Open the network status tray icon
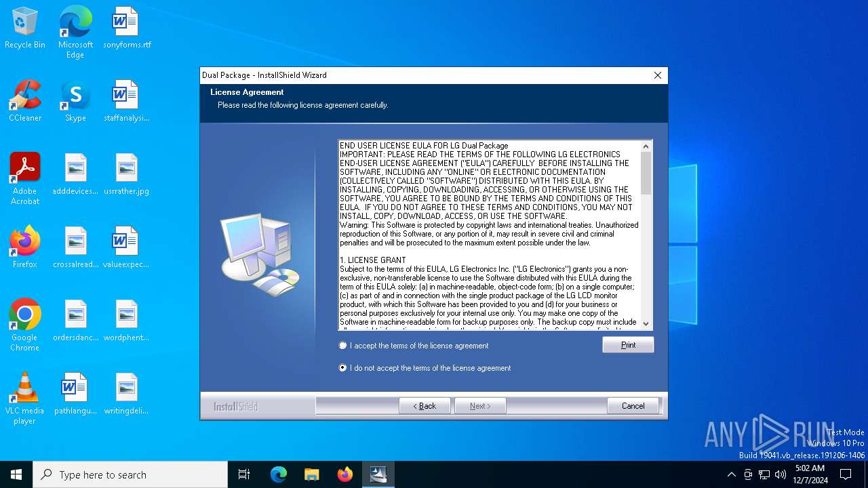The width and height of the screenshot is (868, 488). (x=764, y=474)
